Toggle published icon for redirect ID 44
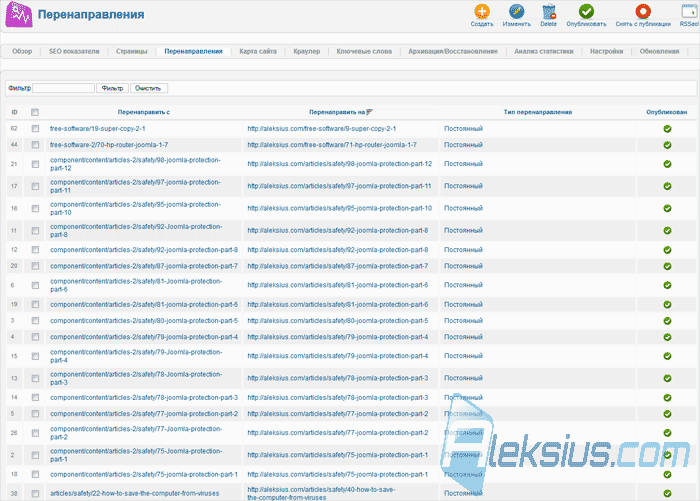700x501 pixels. point(667,145)
